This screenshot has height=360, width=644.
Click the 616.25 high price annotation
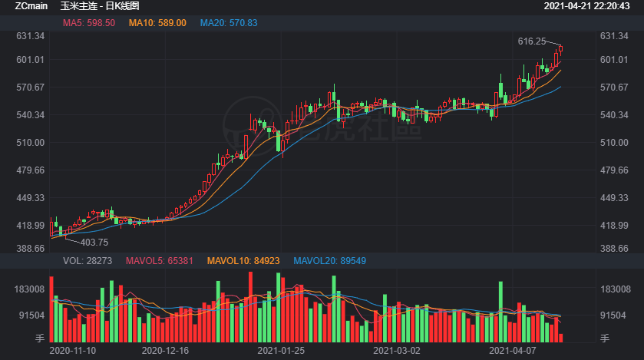(532, 41)
